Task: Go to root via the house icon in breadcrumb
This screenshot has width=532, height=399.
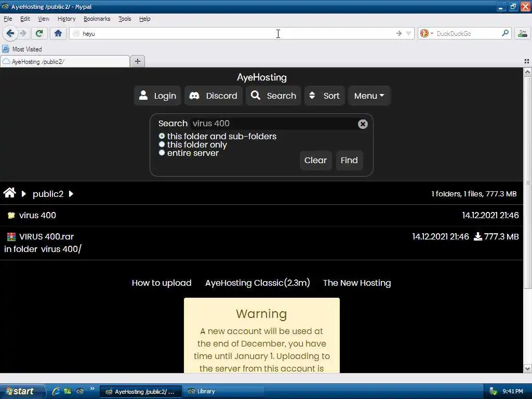Action: [9, 193]
